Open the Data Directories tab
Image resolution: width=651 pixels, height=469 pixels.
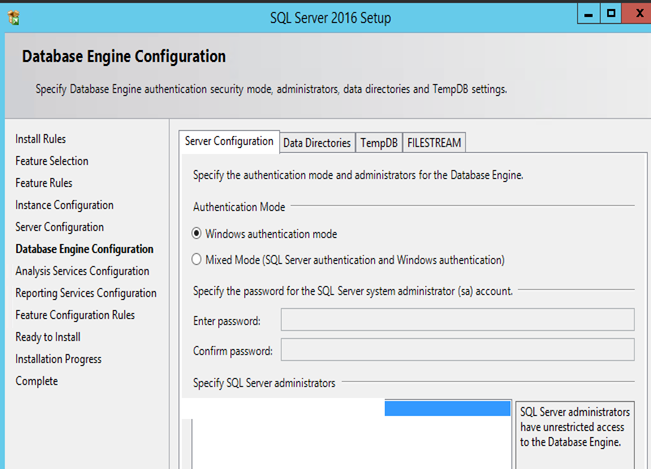pos(317,143)
